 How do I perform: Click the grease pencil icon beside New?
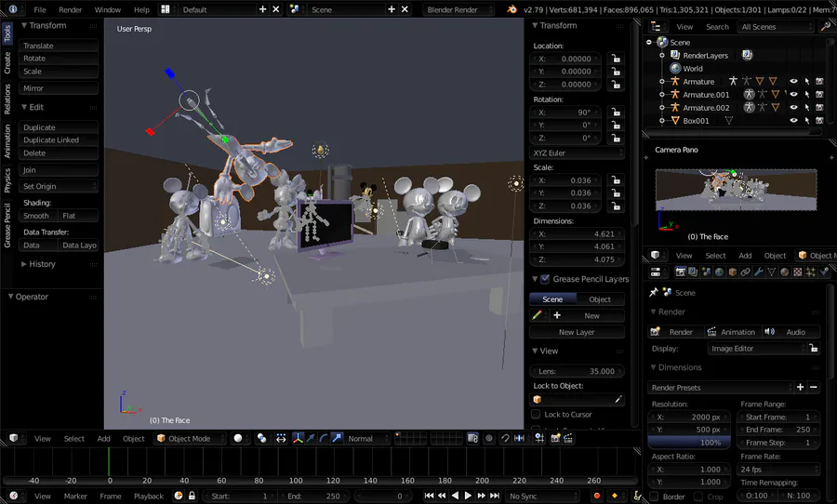point(537,315)
